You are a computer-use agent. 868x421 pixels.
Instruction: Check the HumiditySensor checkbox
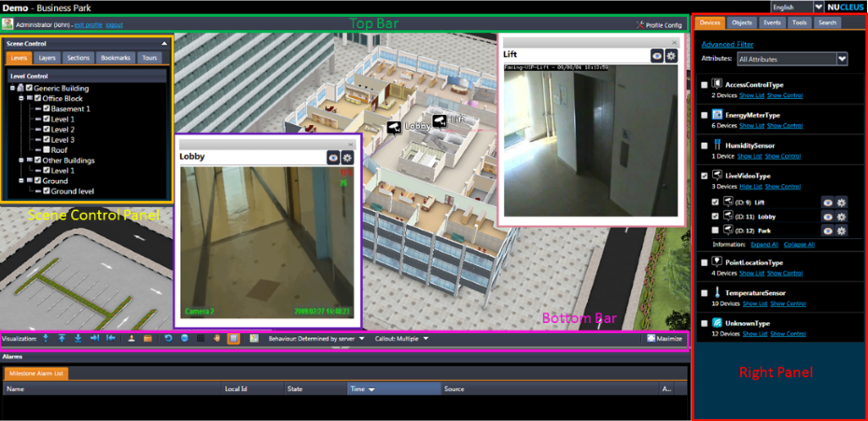coord(704,146)
